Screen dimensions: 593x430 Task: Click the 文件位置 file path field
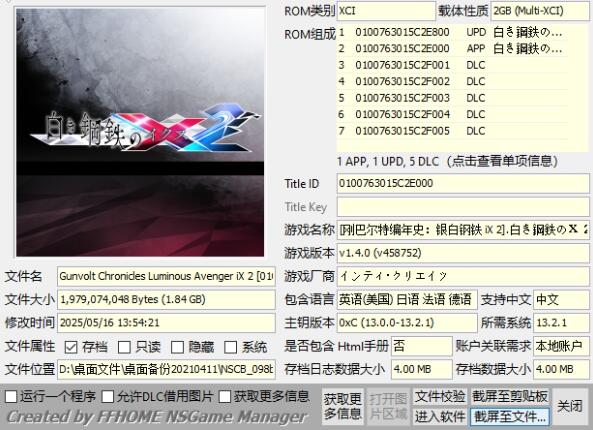coord(166,369)
